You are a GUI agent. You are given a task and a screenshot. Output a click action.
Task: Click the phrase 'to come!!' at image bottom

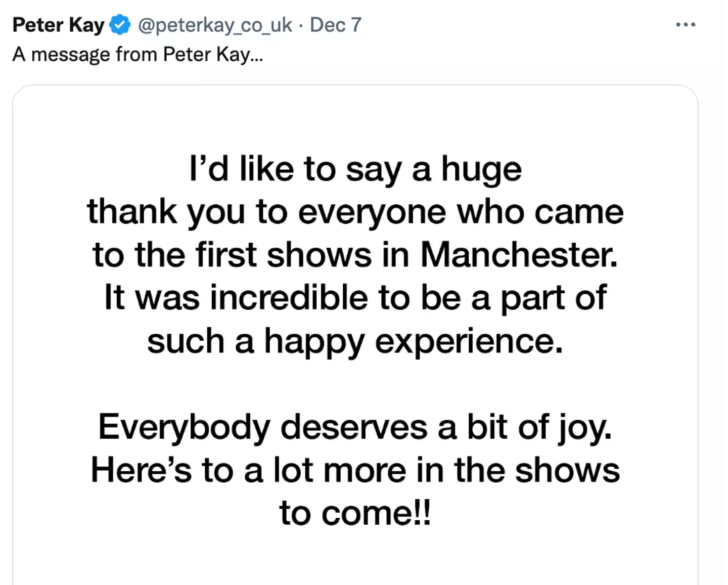coord(355,514)
